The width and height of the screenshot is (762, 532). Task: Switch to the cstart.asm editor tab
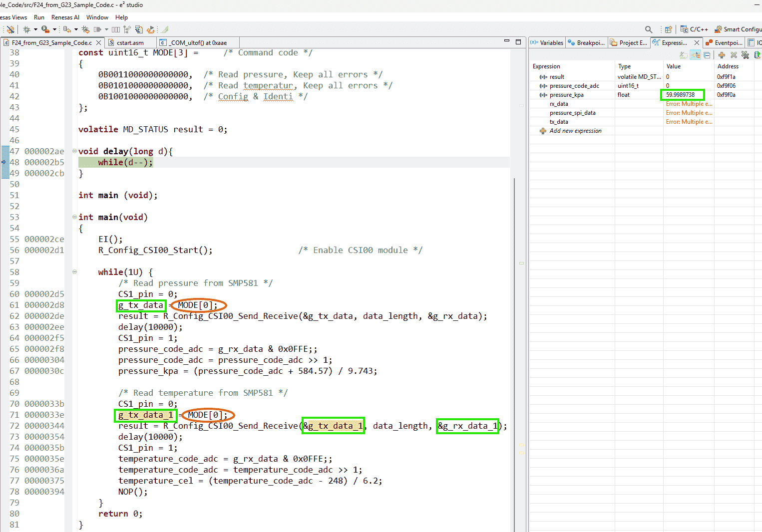(130, 43)
